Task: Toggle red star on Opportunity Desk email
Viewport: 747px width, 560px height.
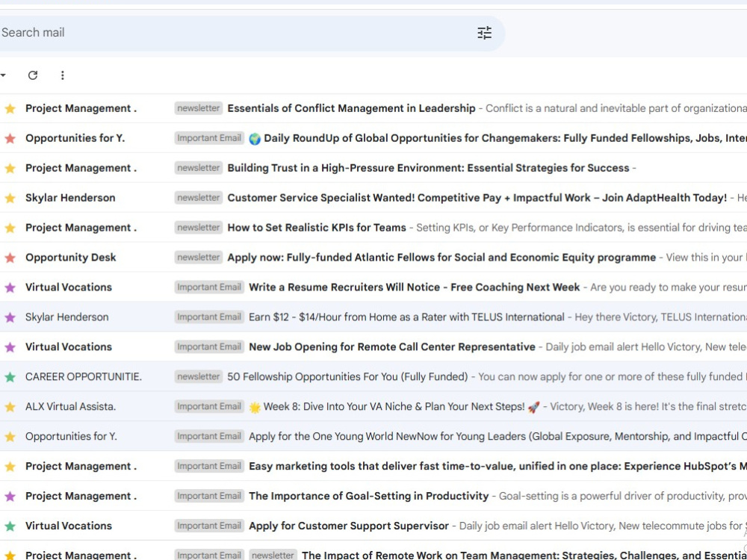Action: point(10,258)
